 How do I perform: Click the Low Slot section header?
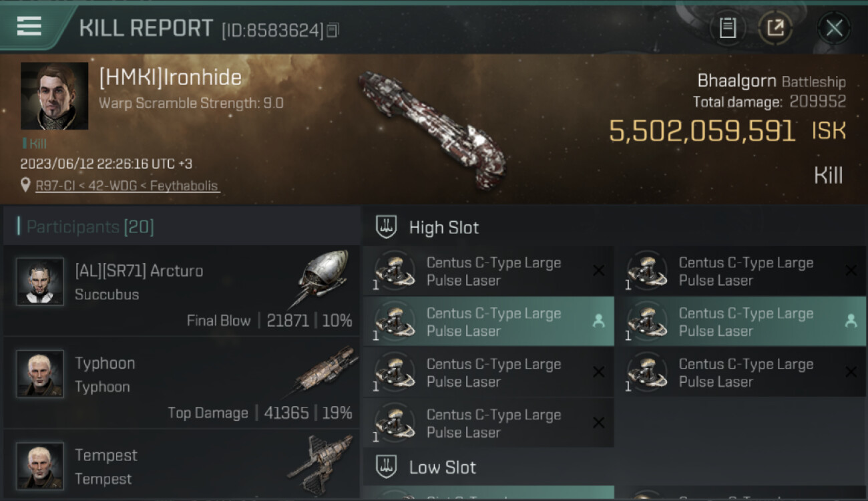(x=442, y=467)
